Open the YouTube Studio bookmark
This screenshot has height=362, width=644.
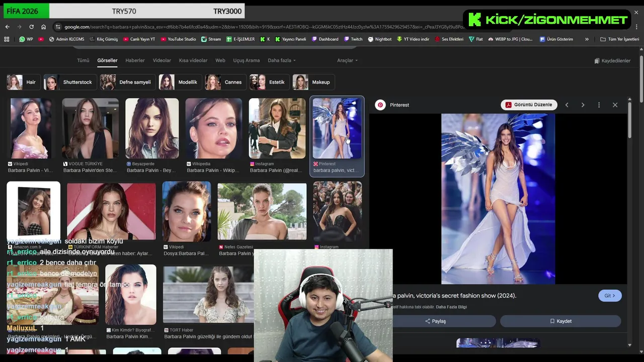coord(179,39)
